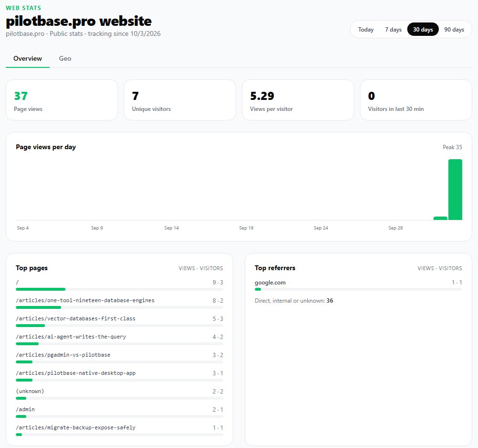This screenshot has height=448, width=478.
Task: Click the Sep 9 axis label
Action: (x=97, y=228)
